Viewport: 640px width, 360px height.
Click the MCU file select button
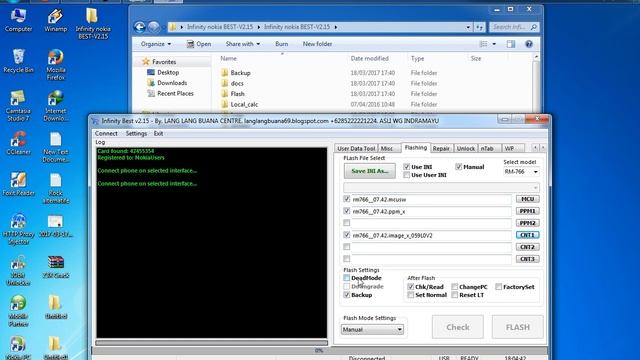click(x=527, y=199)
